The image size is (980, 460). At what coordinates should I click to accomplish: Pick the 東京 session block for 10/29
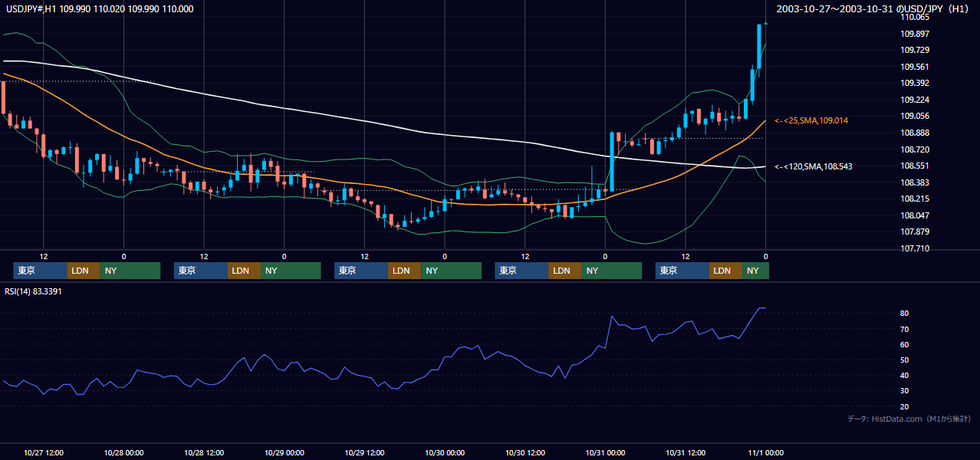tap(361, 271)
